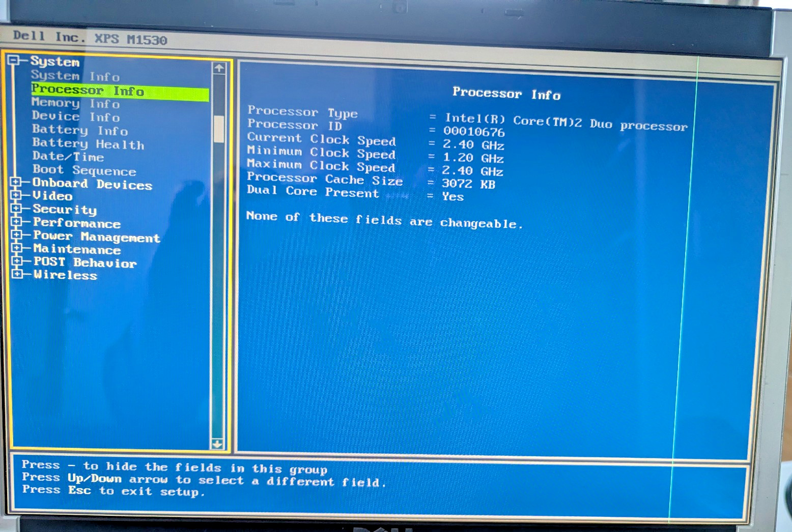Select the Performance label
This screenshot has height=532, width=792.
click(x=77, y=223)
